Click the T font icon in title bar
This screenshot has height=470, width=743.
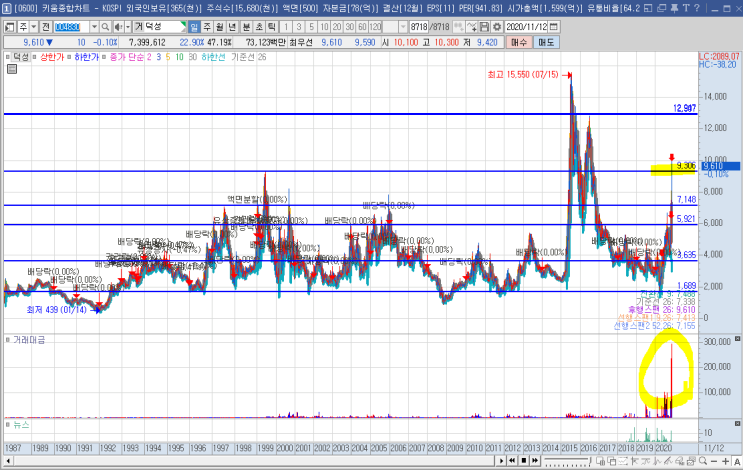[x=685, y=8]
